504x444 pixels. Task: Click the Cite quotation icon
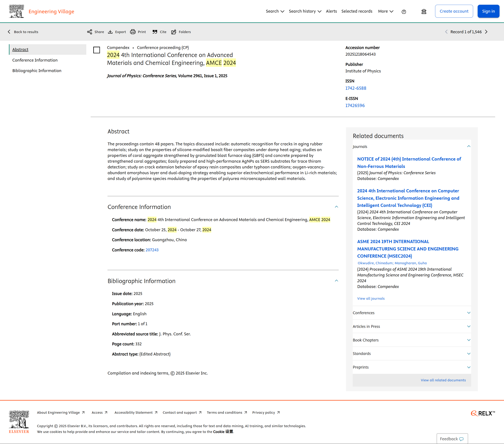pyautogui.click(x=155, y=32)
